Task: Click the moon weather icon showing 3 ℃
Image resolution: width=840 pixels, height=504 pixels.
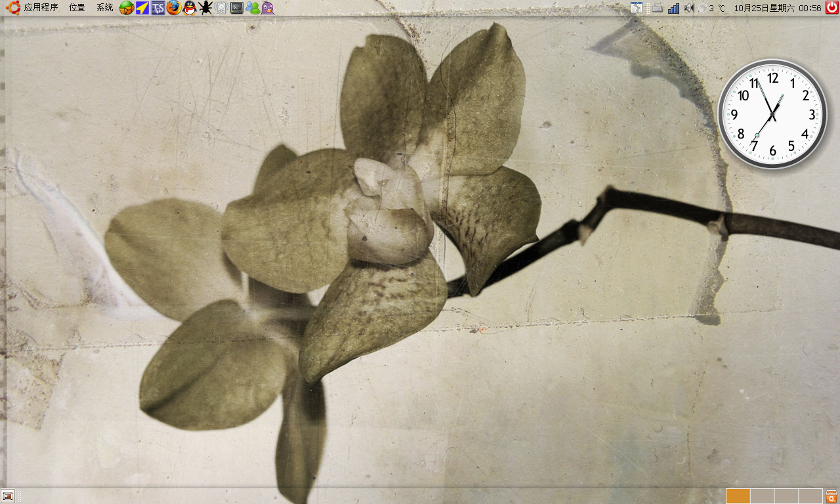Action: click(712, 8)
